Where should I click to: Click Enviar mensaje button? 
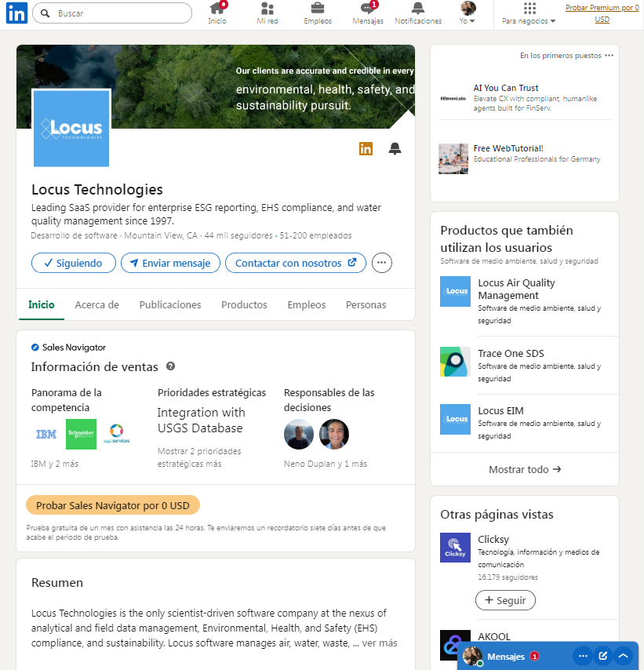point(170,263)
